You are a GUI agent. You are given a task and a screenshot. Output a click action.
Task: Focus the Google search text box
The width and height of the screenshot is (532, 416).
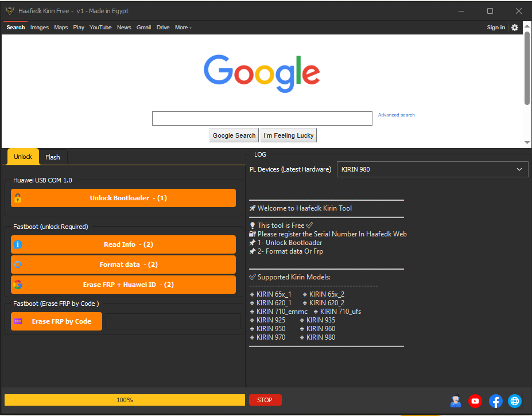coord(262,118)
